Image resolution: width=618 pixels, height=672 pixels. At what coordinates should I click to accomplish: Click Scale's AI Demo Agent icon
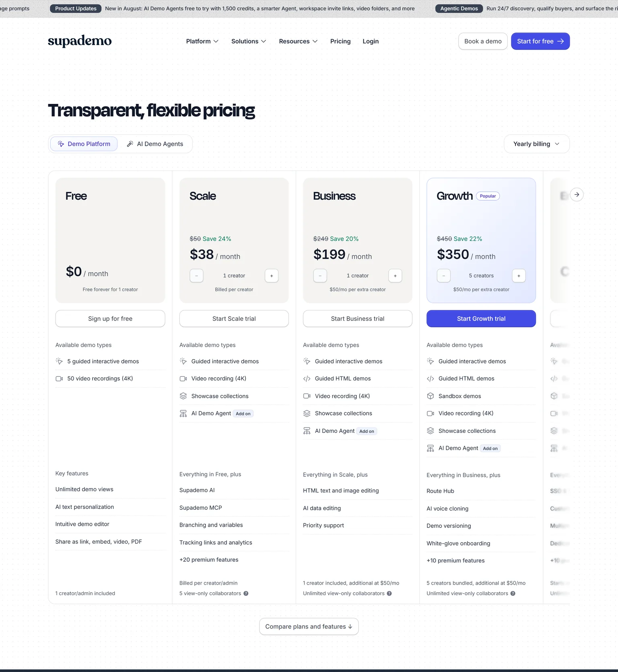183,414
